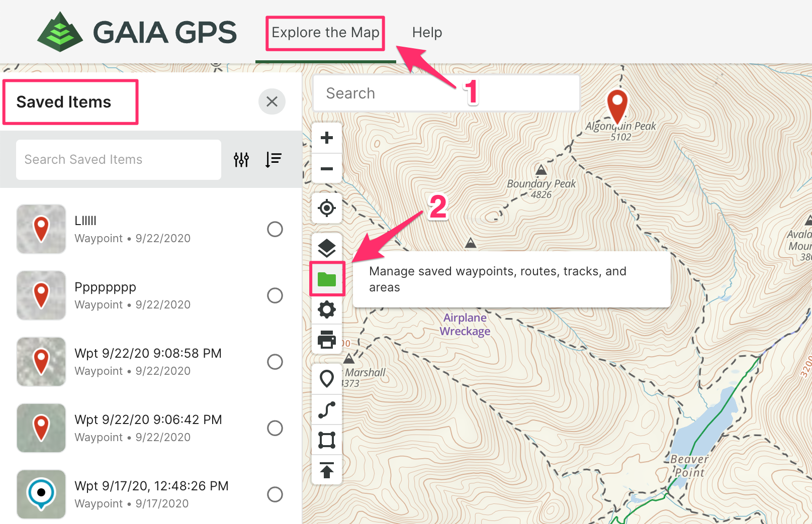This screenshot has width=812, height=524.
Task: Select the draw area tool
Action: click(x=327, y=440)
